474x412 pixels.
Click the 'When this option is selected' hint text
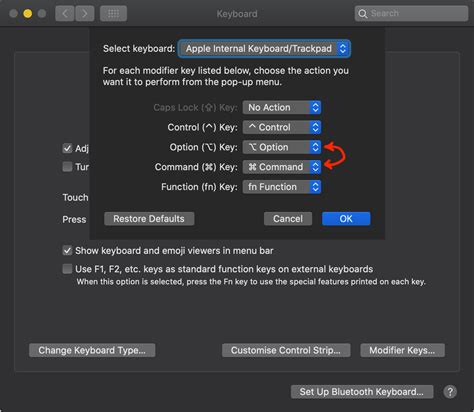[251, 282]
